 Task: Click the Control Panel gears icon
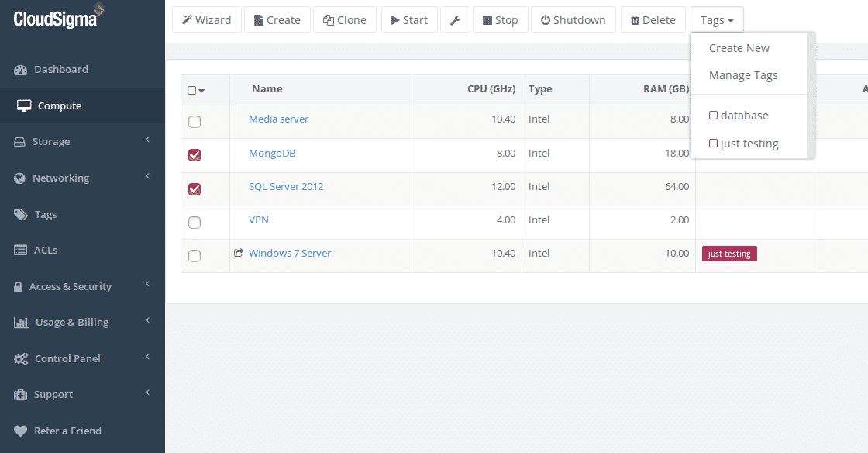click(21, 359)
